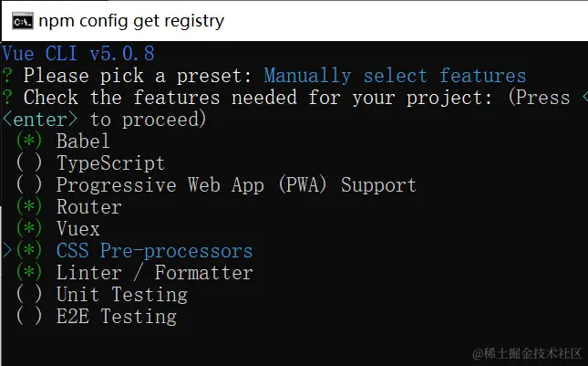Click the Manually select features preset text
This screenshot has height=366, width=588.
coord(395,76)
